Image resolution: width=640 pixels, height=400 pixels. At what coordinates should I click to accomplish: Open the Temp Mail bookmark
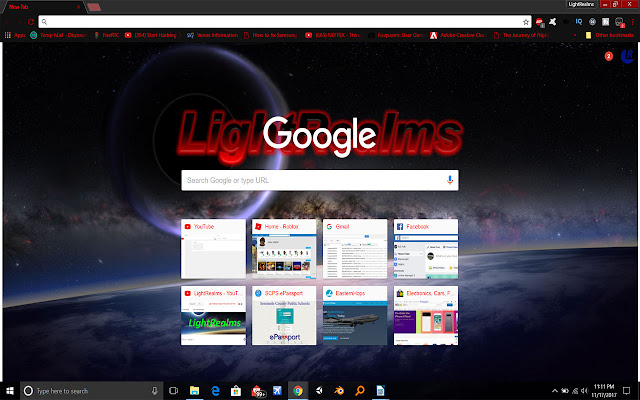[x=58, y=36]
